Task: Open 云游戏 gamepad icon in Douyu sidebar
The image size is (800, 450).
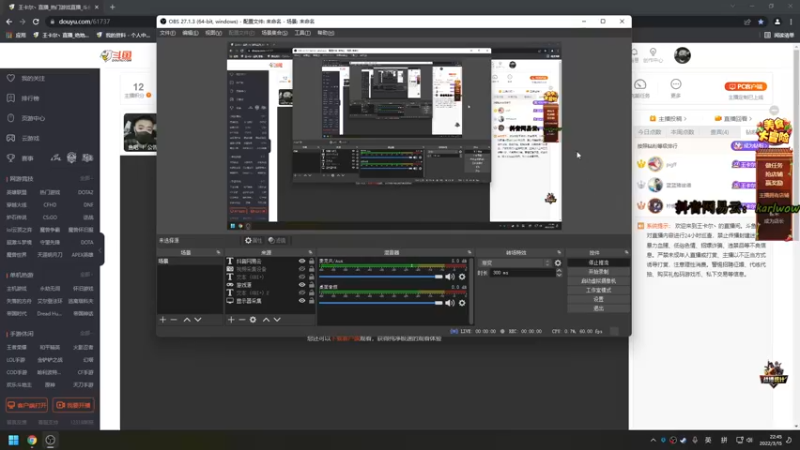Action: pyautogui.click(x=11, y=138)
